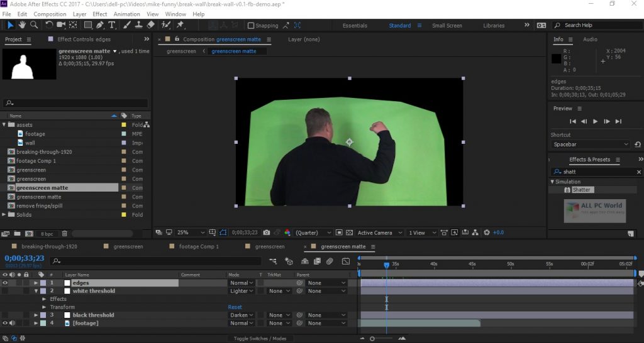
Task: Open the magnification 25% dropdown
Action: (x=191, y=232)
